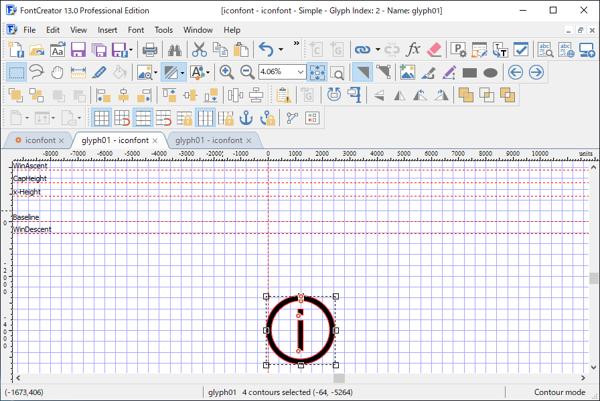Click the Zoom Out magnifier
Viewport: 600px width, 401px height.
pyautogui.click(x=247, y=72)
